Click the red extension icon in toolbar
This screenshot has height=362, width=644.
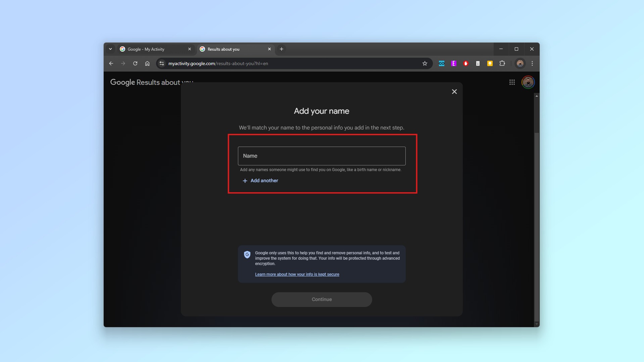(465, 63)
